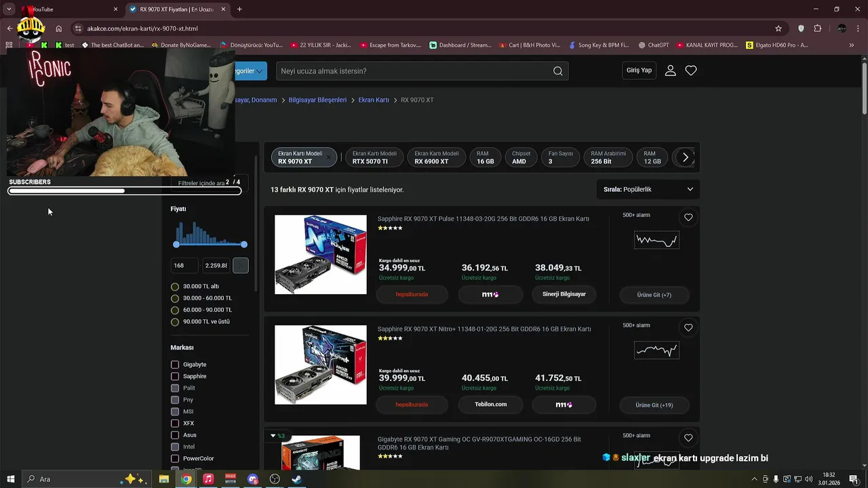Select the RTX 5070 TI model chip

click(375, 157)
